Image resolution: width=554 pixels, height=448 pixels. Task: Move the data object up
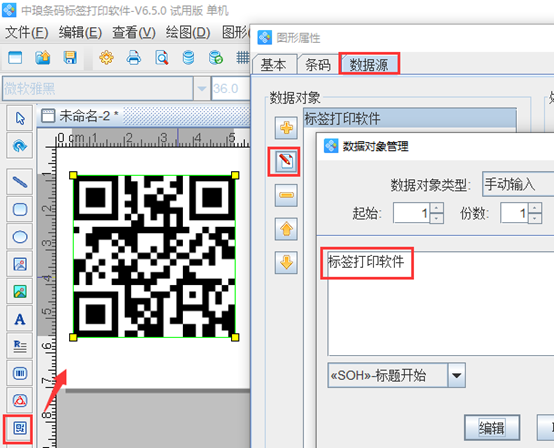[x=286, y=229]
